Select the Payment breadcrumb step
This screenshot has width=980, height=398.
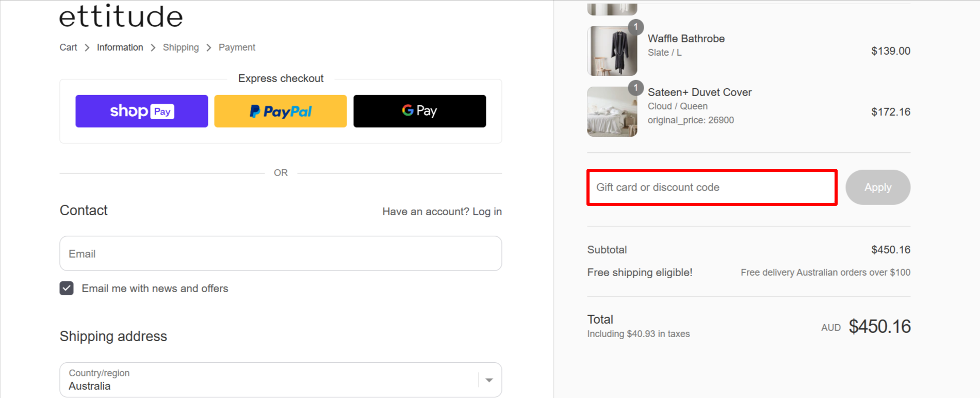point(237,47)
